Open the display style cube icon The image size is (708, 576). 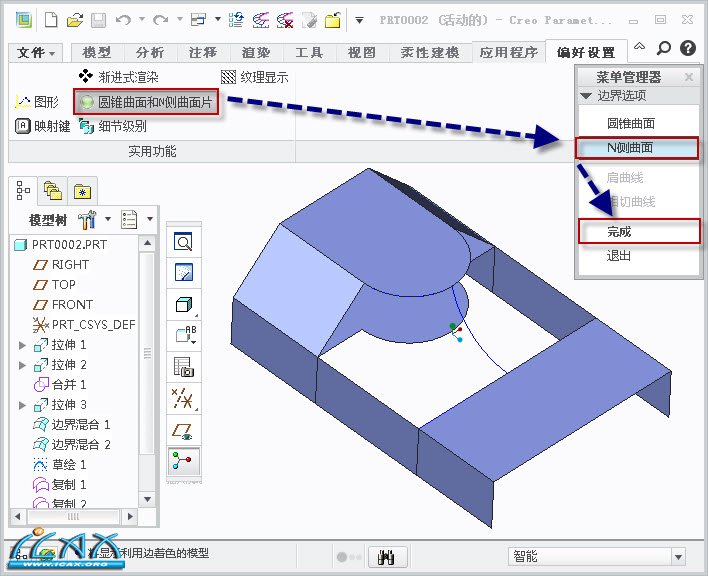pos(184,304)
